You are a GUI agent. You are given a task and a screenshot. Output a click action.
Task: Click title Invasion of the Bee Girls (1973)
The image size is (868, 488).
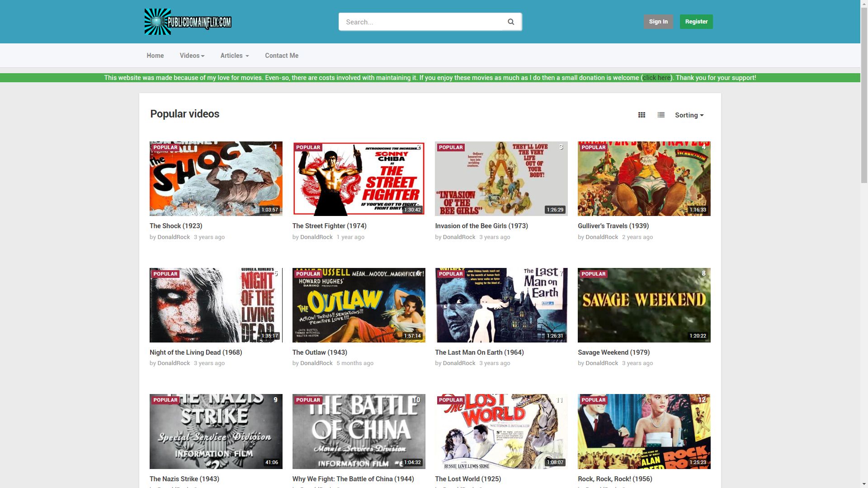coord(481,226)
